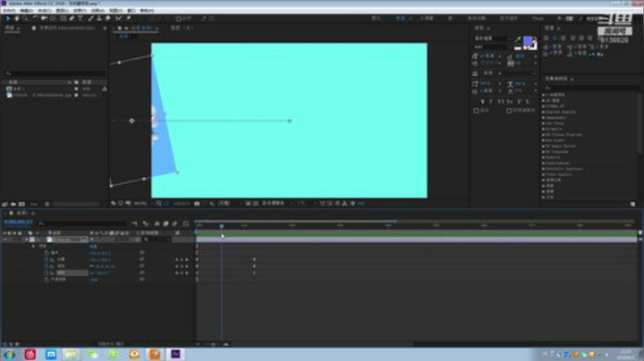
Task: Open the Composition Mini-Flowchart icon
Action: (134, 223)
